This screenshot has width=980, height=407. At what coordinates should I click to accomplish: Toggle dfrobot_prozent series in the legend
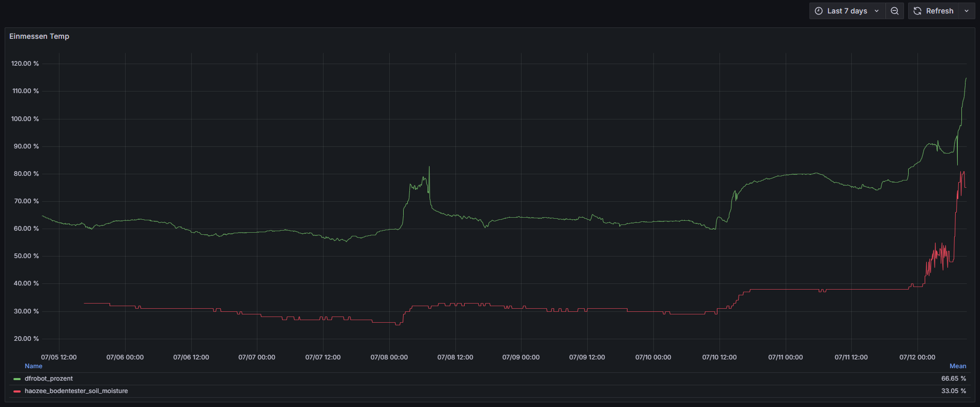pos(49,379)
